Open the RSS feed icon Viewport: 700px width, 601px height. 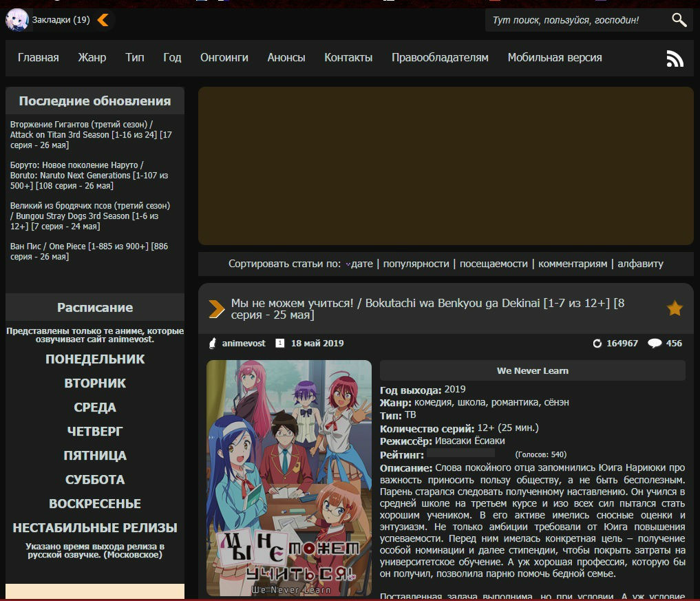click(675, 59)
